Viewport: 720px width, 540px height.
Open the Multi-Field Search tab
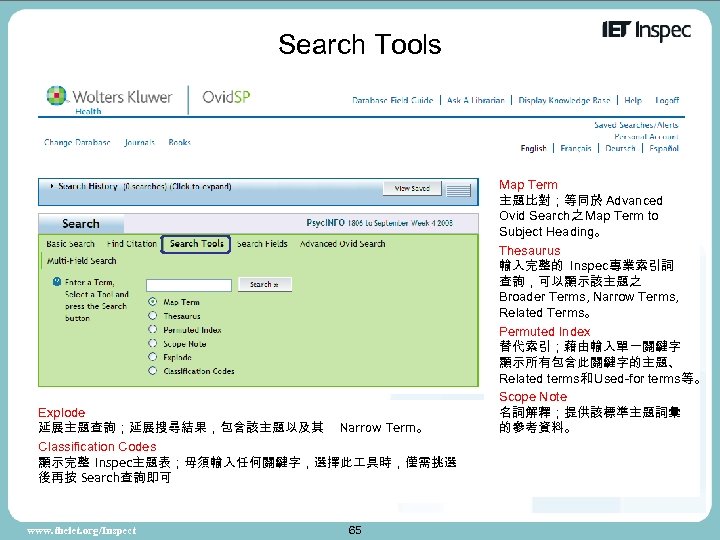(x=82, y=261)
